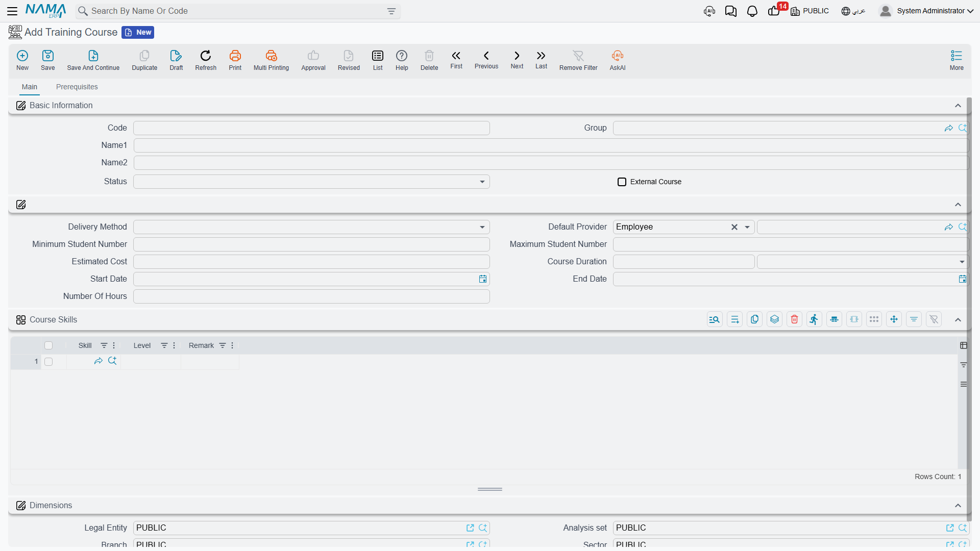Delete row in Course Skills toolbar
980x551 pixels.
795,319
